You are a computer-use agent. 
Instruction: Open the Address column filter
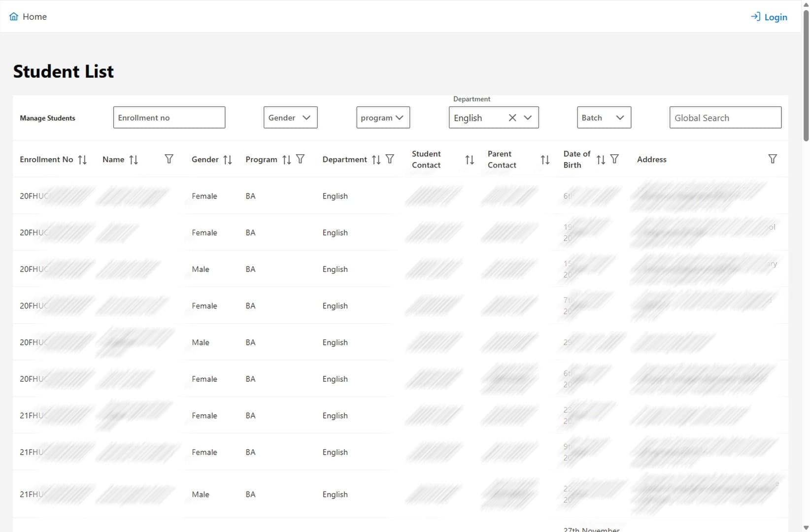pos(772,159)
